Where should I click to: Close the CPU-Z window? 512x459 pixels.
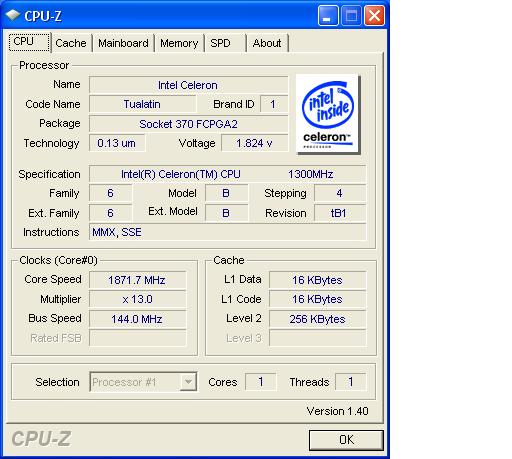(x=374, y=16)
